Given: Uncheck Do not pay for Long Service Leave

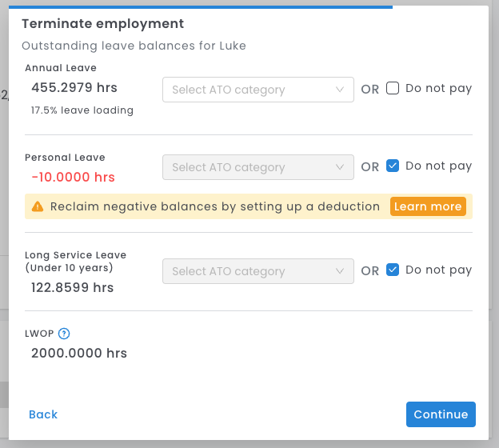Looking at the screenshot, I should [x=393, y=270].
